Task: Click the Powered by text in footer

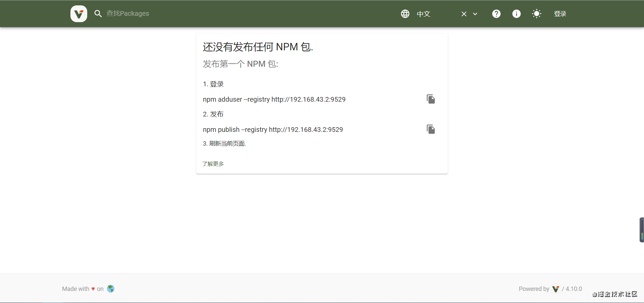Action: 534,289
